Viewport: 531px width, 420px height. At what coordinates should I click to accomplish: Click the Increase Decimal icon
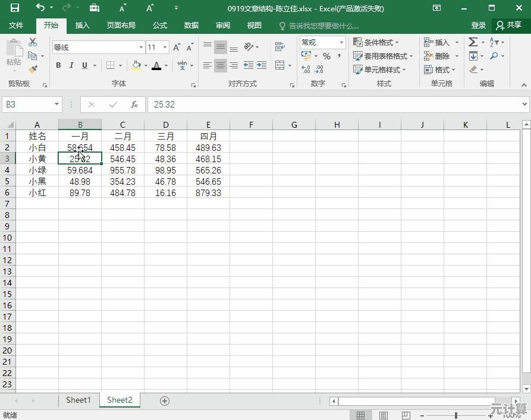tap(306, 70)
